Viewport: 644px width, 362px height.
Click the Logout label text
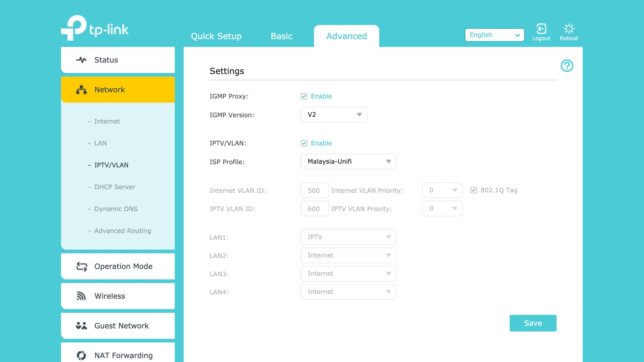[541, 38]
